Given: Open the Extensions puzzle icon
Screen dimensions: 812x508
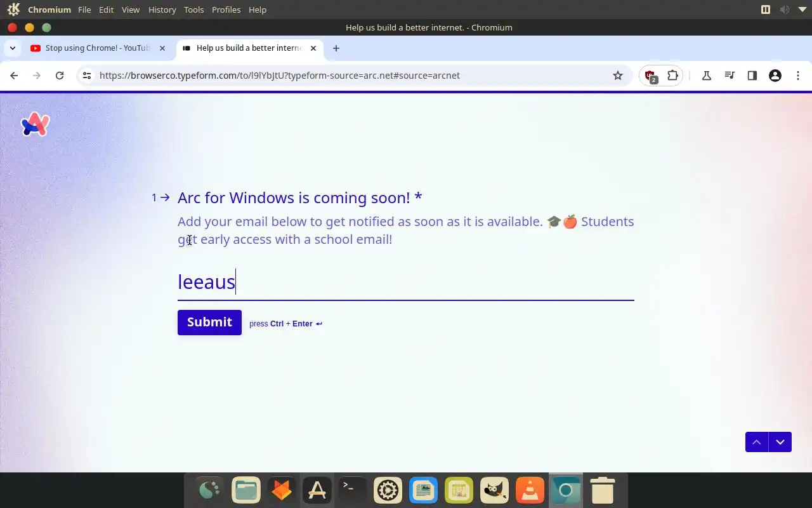Looking at the screenshot, I should [x=673, y=76].
